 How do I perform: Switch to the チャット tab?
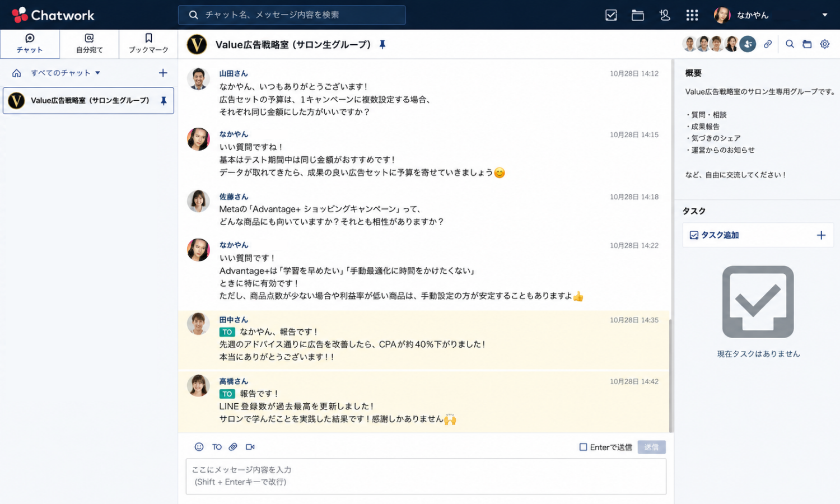click(30, 44)
